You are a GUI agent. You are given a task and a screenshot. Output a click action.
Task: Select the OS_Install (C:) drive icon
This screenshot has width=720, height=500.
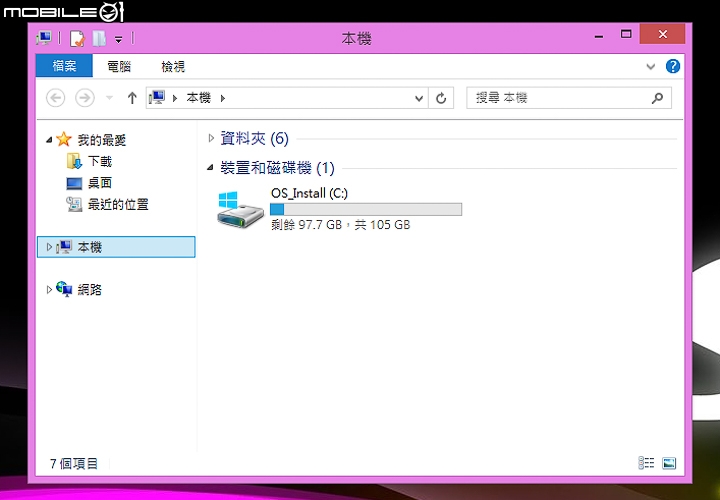point(240,209)
